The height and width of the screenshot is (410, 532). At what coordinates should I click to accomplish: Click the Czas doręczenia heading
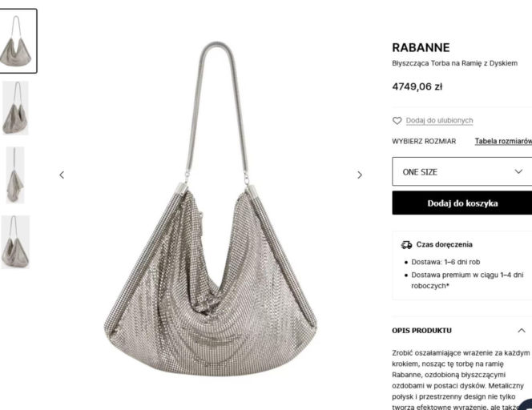(444, 244)
